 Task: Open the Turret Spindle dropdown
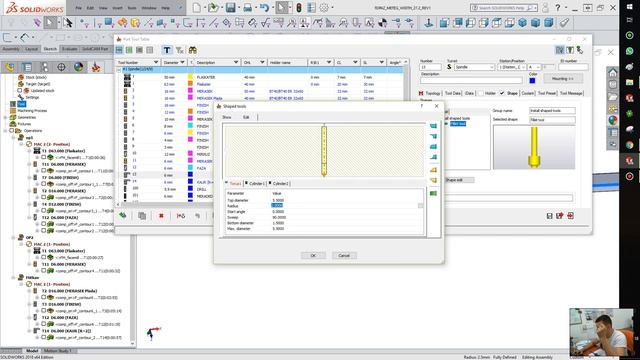tap(475, 67)
